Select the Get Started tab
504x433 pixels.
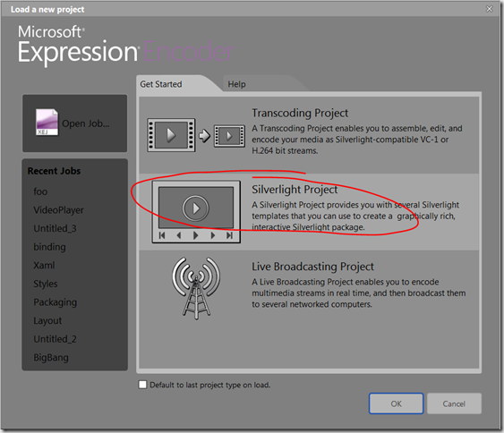161,84
